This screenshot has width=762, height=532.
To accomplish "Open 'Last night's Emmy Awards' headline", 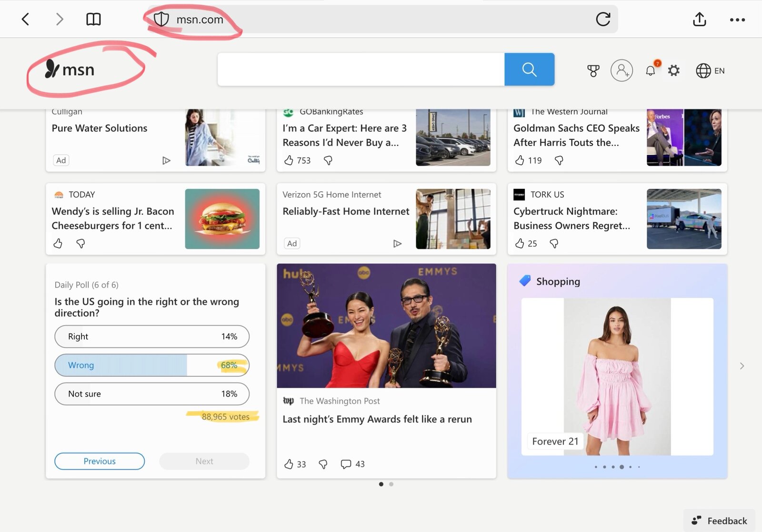I will click(x=377, y=419).
